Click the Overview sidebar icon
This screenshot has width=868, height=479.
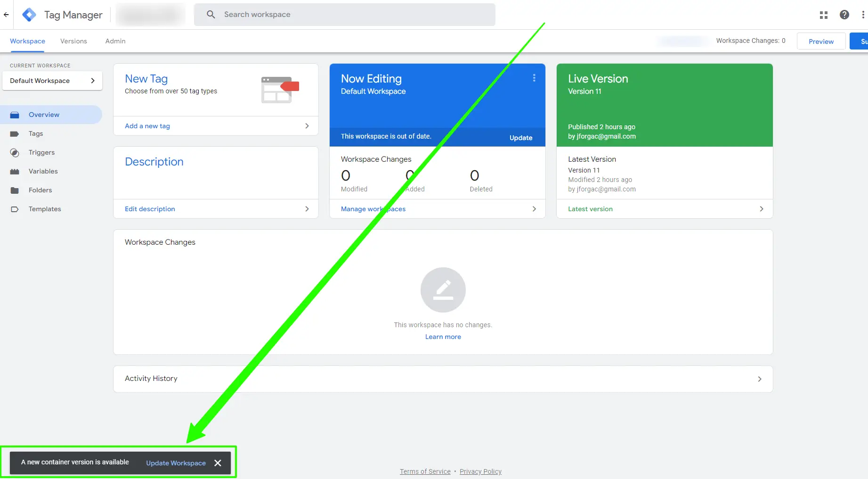15,115
